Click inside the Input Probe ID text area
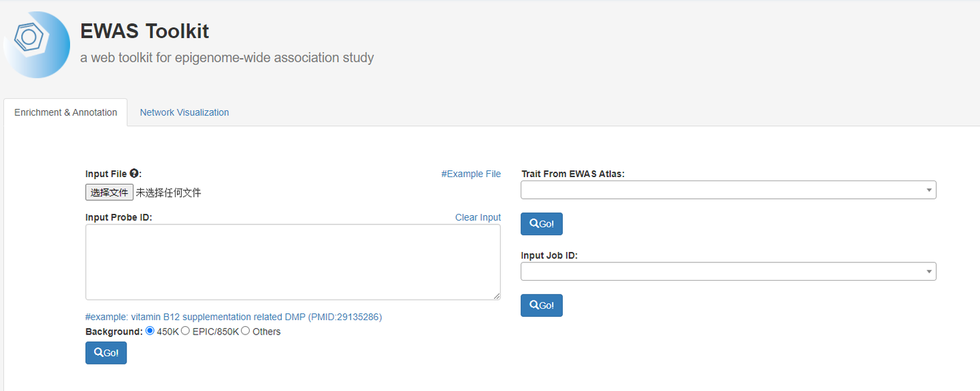This screenshot has width=980, height=391. tap(293, 262)
